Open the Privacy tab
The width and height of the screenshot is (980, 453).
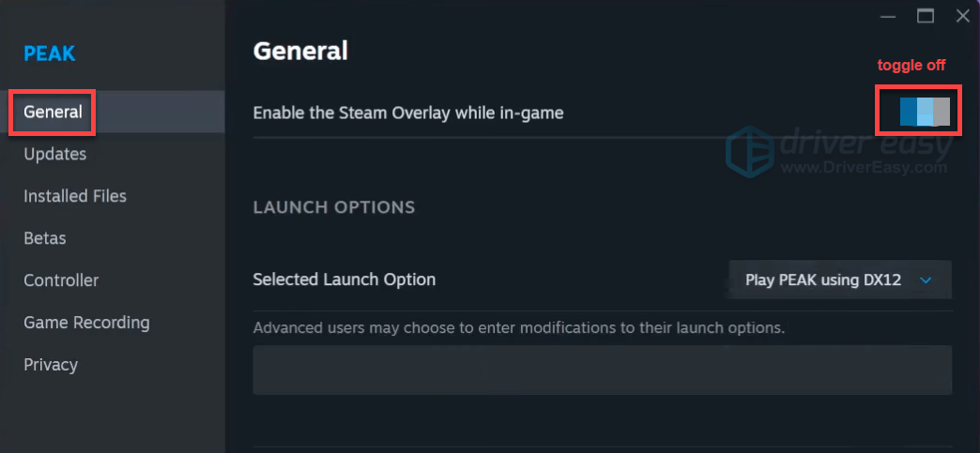coord(51,365)
